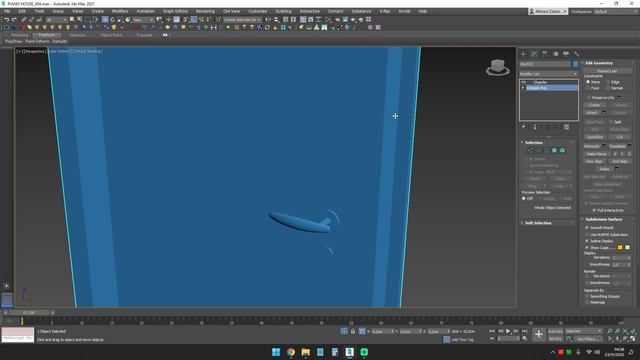Open the Modifier List dropdown
The width and height of the screenshot is (640, 360).
click(x=549, y=74)
